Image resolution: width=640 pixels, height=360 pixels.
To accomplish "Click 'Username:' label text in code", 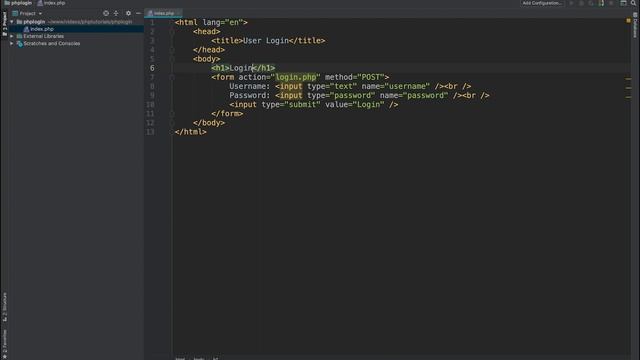I will (250, 86).
